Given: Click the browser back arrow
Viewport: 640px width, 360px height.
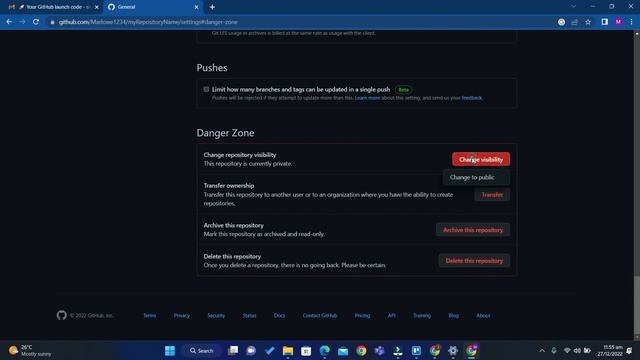Looking at the screenshot, I should pyautogui.click(x=9, y=22).
